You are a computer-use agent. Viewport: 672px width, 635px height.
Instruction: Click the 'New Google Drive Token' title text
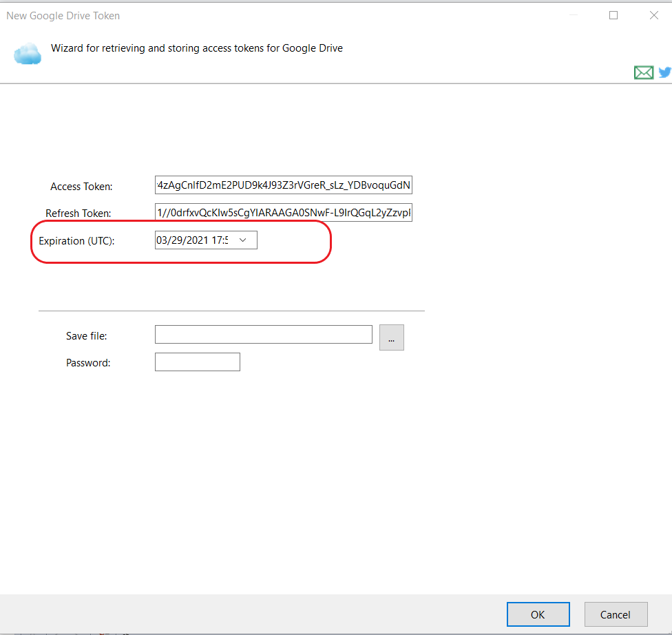[x=63, y=16]
